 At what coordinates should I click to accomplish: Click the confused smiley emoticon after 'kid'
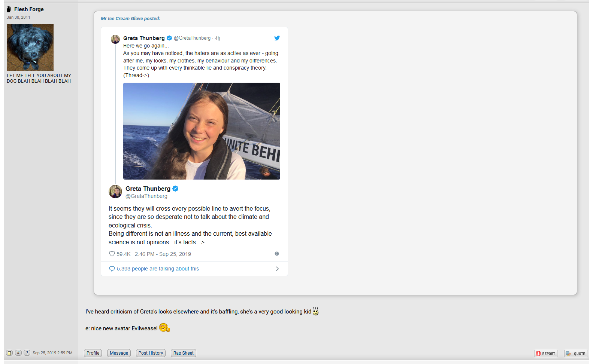tap(315, 311)
